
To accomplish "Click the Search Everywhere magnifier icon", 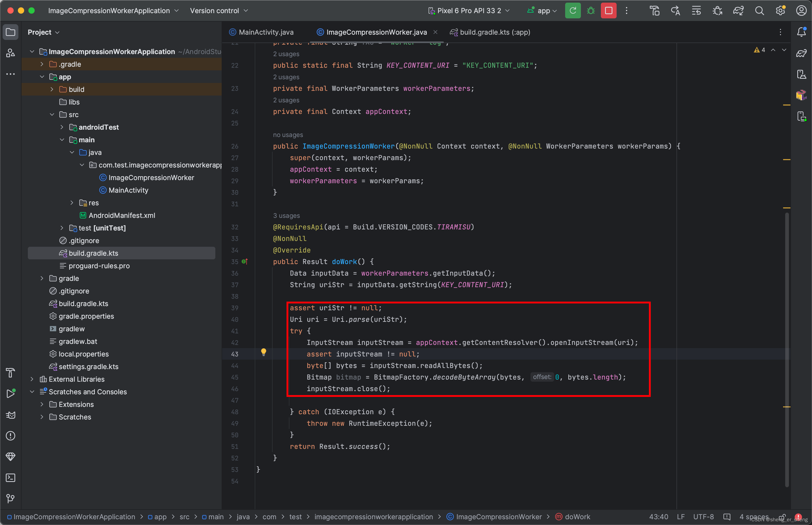I will pyautogui.click(x=759, y=10).
